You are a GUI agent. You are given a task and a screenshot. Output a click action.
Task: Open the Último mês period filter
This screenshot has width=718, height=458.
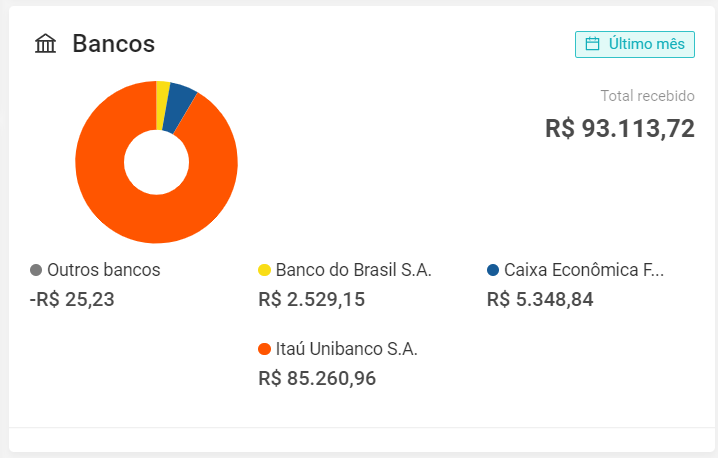coord(635,44)
